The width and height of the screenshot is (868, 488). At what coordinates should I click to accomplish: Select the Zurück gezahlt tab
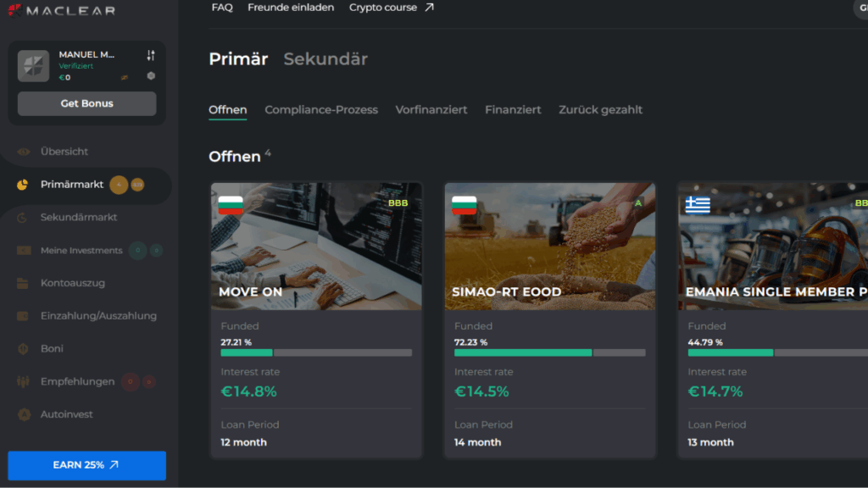coord(600,110)
